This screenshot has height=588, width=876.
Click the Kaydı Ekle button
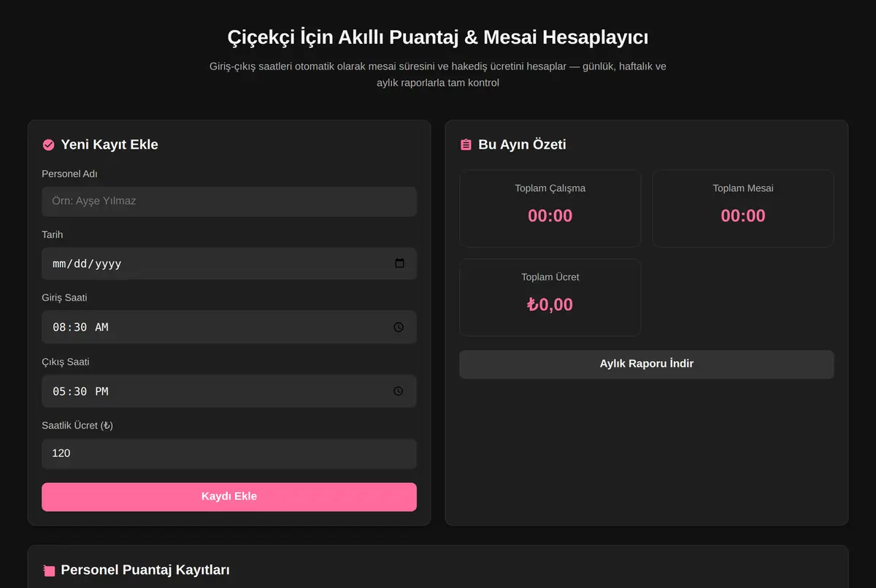pyautogui.click(x=229, y=497)
